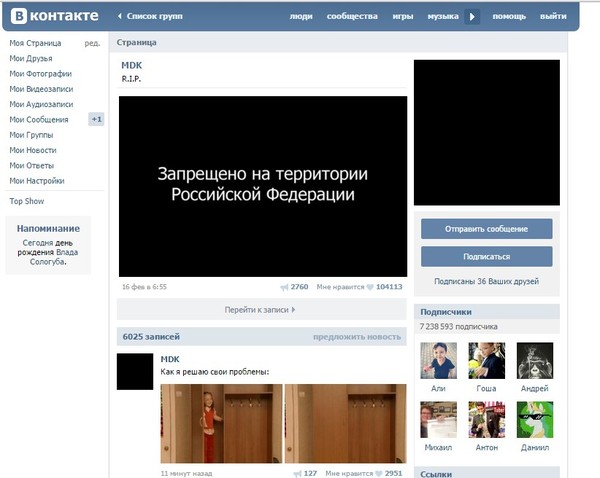The height and width of the screenshot is (478, 600).
Task: Open the post timestamp 11 минут назад
Action: (186, 473)
